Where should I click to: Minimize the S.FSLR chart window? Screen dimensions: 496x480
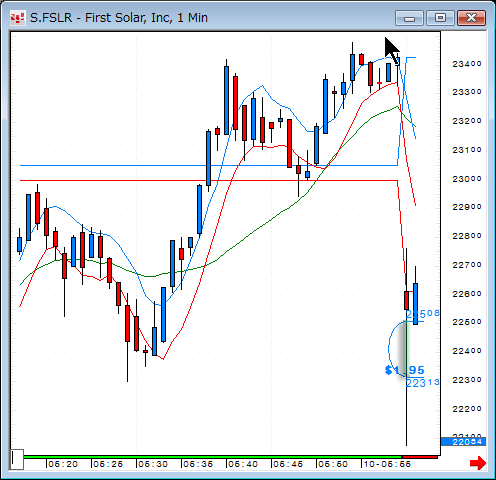[409, 18]
